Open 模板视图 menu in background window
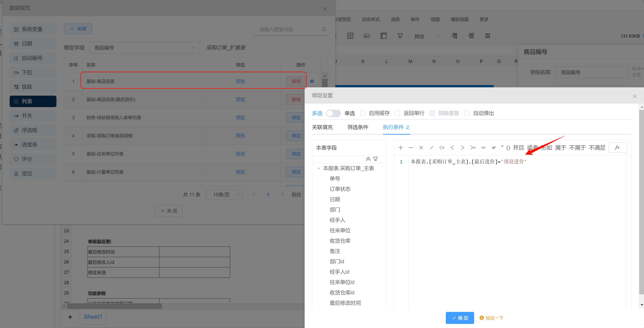This screenshot has height=328, width=644. click(459, 19)
